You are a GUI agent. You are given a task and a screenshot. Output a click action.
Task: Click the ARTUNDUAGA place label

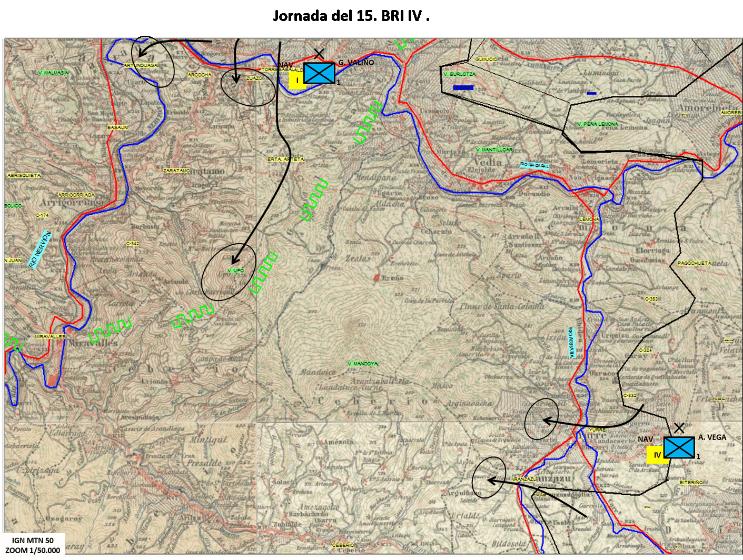[141, 65]
